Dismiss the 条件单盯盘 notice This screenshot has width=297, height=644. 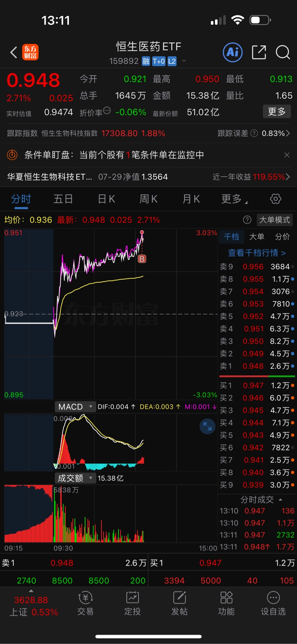click(x=287, y=155)
